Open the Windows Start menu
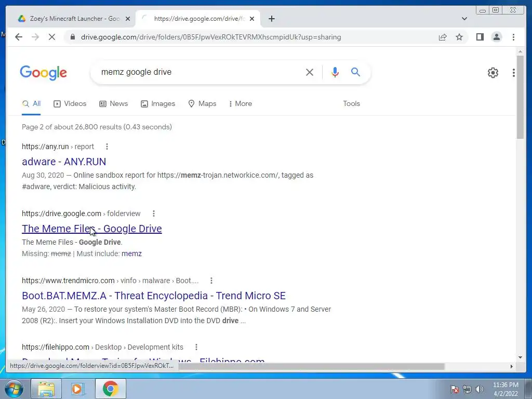 (x=14, y=389)
